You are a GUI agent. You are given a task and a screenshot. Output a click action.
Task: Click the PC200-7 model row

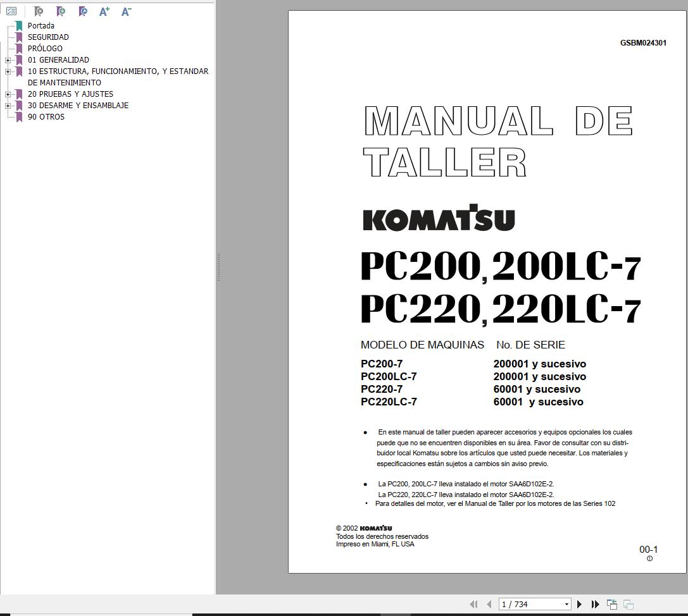[382, 364]
